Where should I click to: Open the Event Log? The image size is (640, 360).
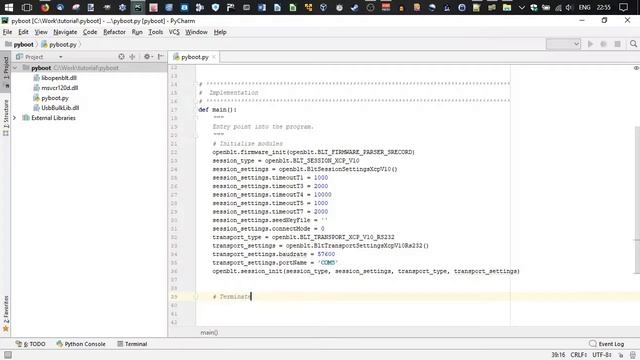607,344
